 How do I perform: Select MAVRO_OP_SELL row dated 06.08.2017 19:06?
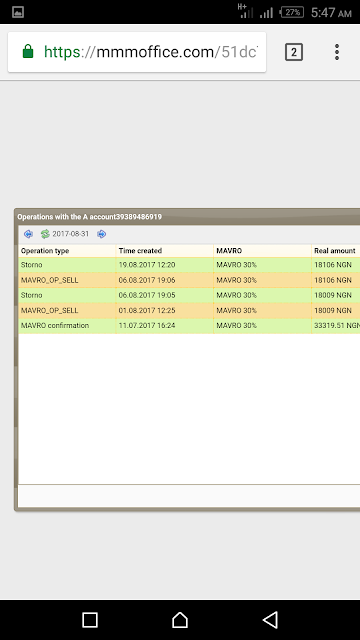point(189,280)
